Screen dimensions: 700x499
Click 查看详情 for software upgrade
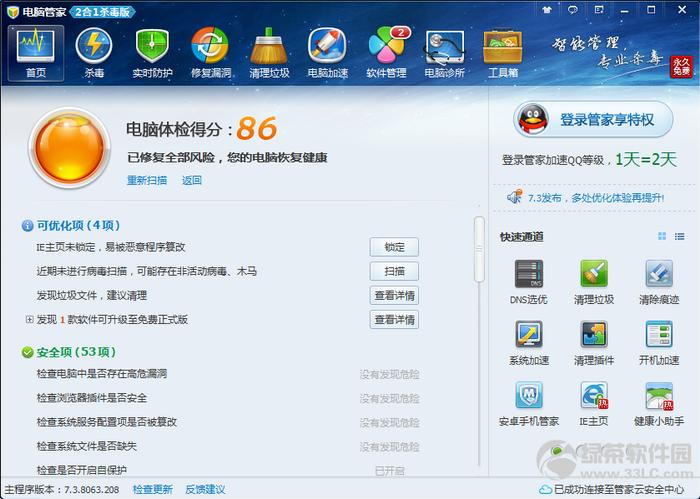coord(394,320)
